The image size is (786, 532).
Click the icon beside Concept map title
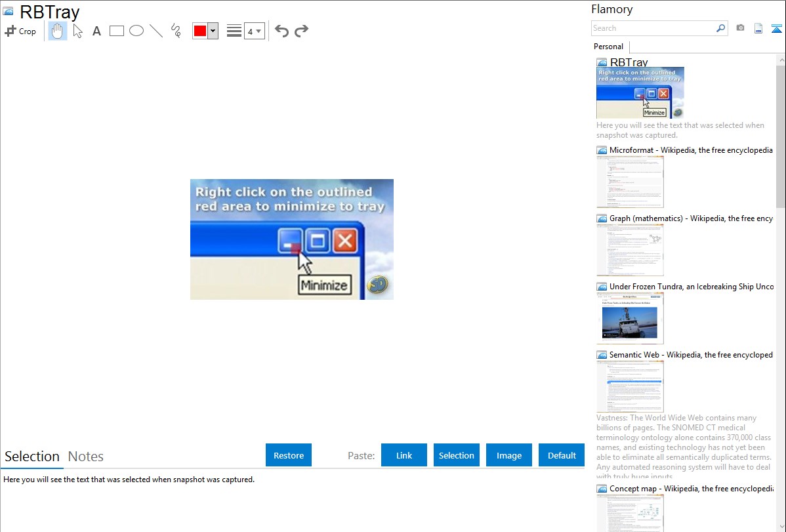602,489
